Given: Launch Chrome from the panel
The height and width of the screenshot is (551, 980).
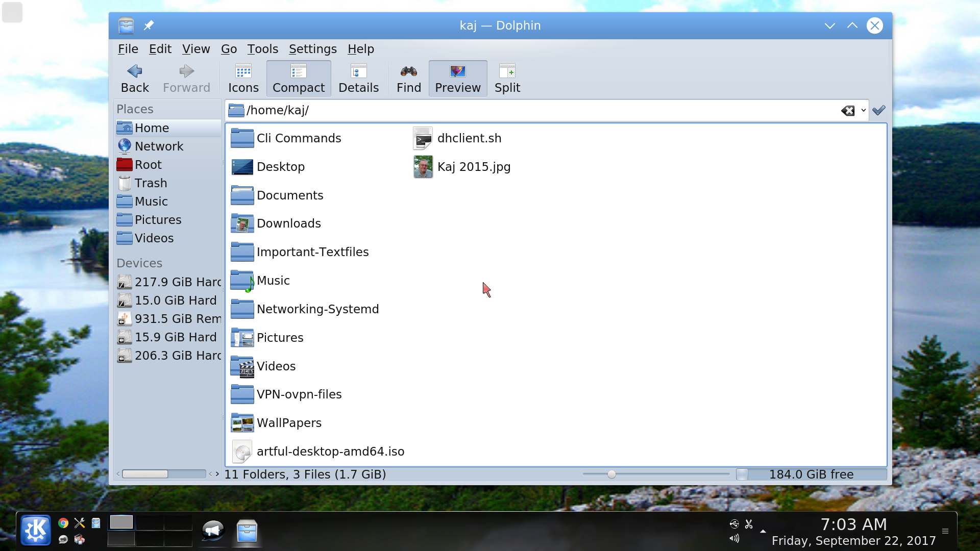Looking at the screenshot, I should point(63,523).
